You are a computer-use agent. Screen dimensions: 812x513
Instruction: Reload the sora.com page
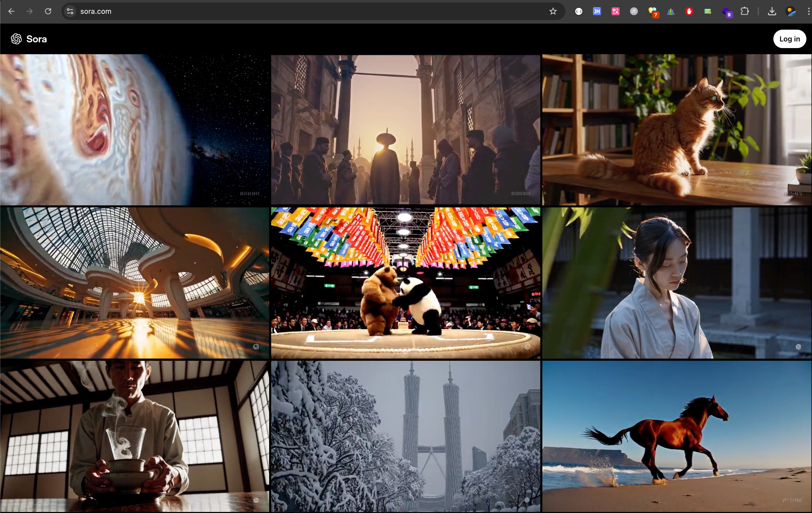click(x=48, y=12)
